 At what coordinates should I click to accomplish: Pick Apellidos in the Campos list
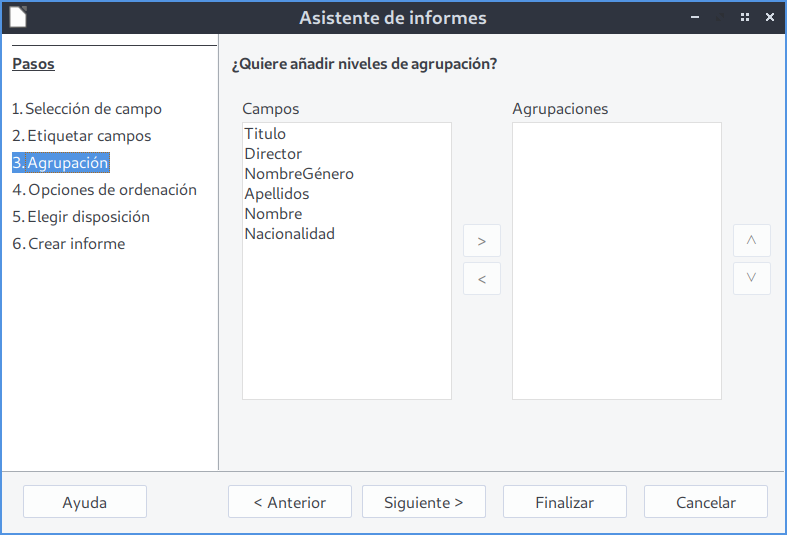tap(277, 194)
